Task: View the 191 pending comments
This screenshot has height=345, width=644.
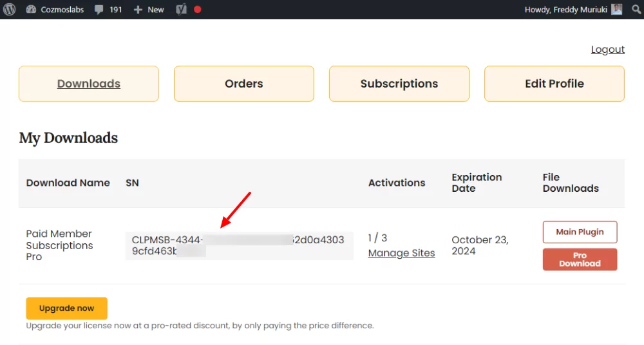Action: coord(108,10)
